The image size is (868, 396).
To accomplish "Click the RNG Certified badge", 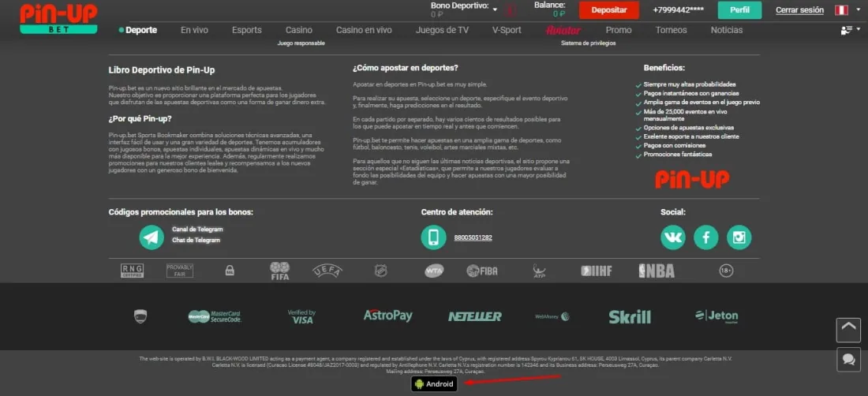I will (x=133, y=271).
